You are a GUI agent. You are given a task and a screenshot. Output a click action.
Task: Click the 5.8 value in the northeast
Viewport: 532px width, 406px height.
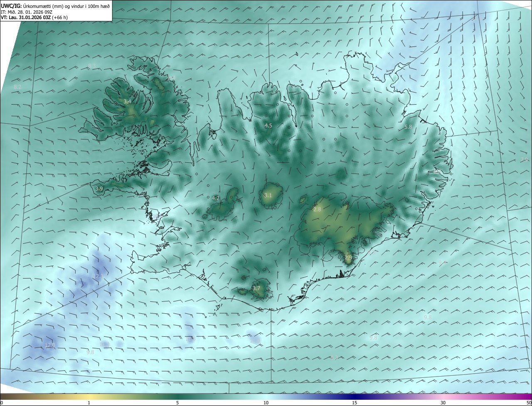(x=408, y=127)
